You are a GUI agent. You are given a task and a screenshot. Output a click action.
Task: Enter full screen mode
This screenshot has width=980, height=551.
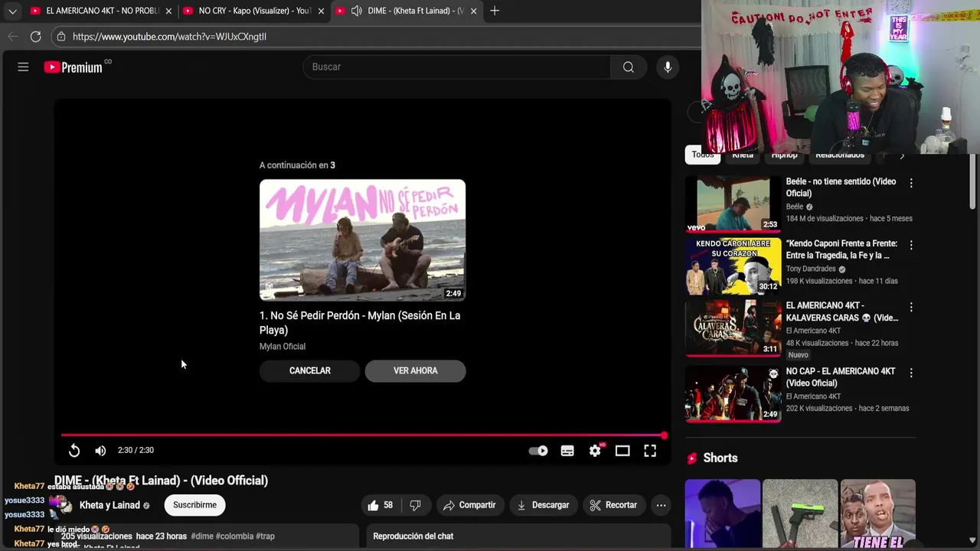[x=650, y=451]
